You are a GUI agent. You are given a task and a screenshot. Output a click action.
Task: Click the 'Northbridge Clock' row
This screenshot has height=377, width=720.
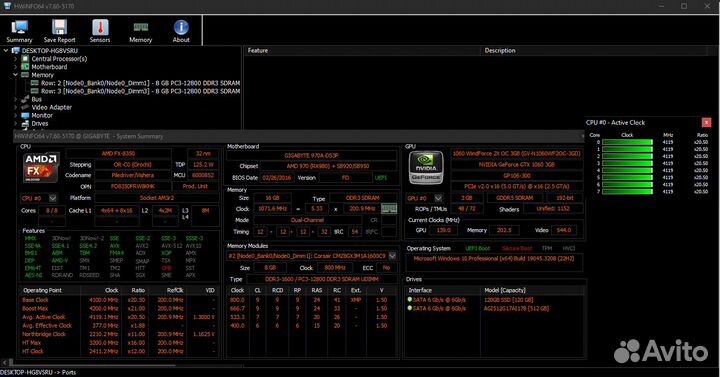tap(118, 334)
